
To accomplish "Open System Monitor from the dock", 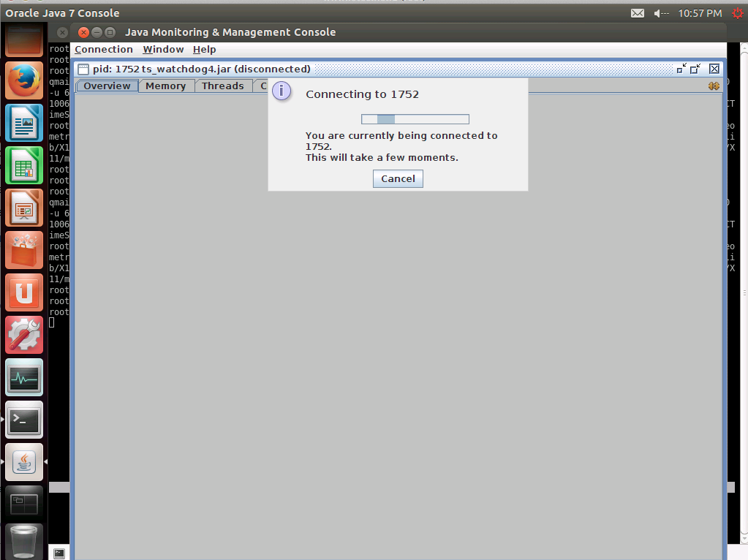I will coord(24,378).
